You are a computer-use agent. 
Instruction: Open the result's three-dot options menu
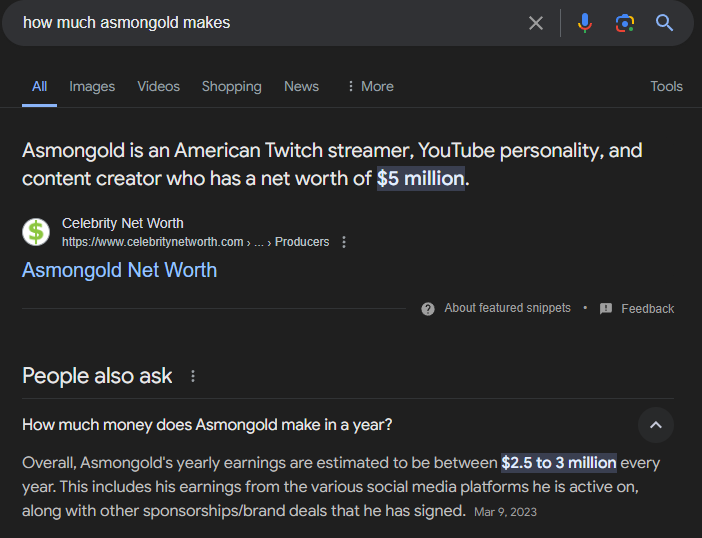click(x=344, y=242)
